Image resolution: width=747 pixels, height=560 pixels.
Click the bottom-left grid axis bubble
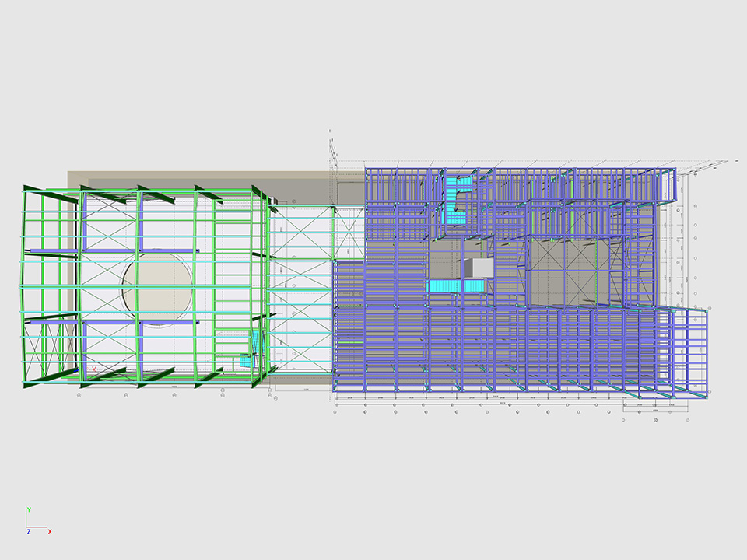[x=80, y=395]
